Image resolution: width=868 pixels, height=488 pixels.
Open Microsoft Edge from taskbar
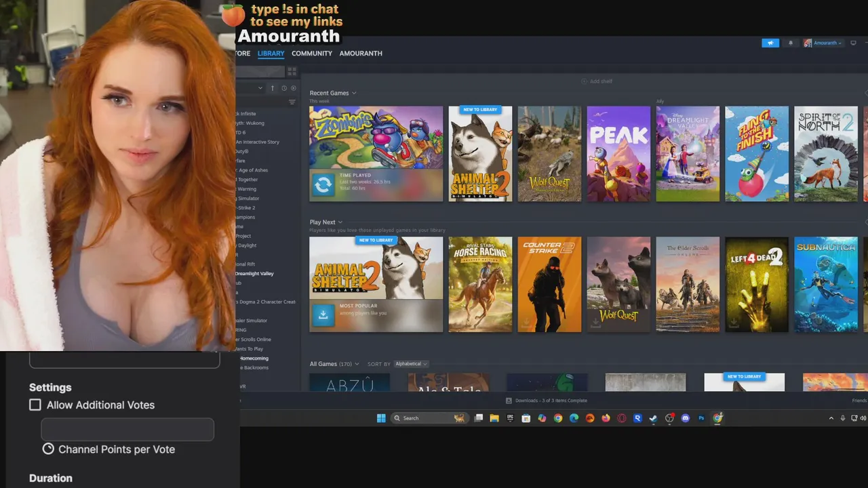[x=574, y=418]
